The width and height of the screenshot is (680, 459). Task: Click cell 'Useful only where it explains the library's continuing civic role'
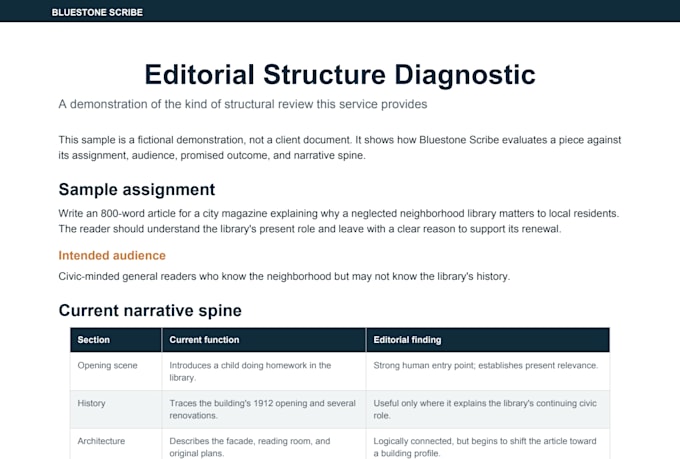(488, 409)
